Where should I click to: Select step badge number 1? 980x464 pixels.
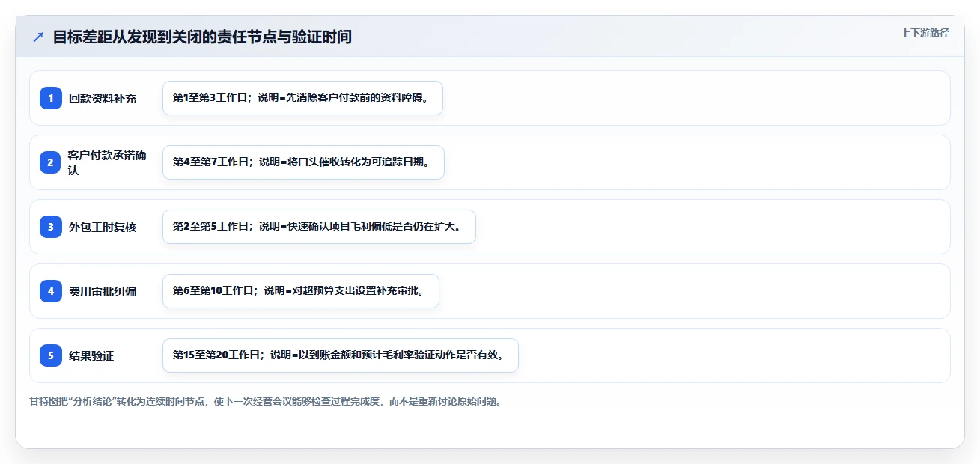[51, 98]
